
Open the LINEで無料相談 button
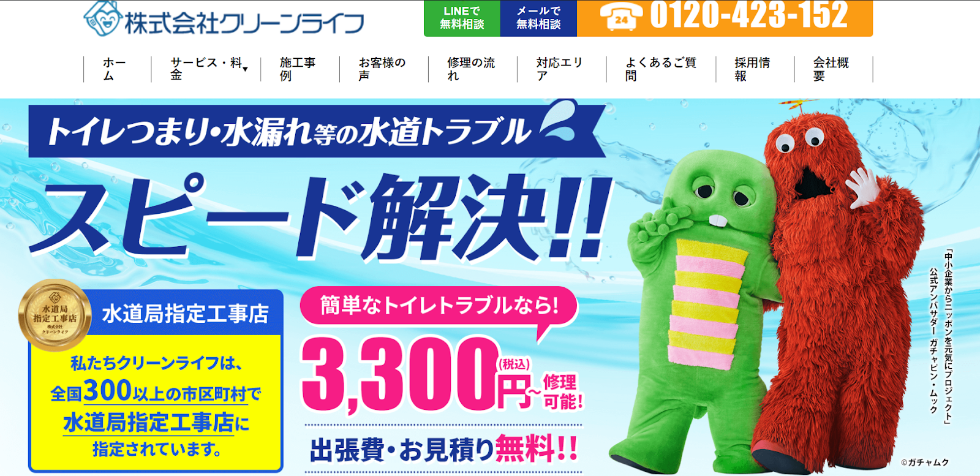(x=462, y=18)
